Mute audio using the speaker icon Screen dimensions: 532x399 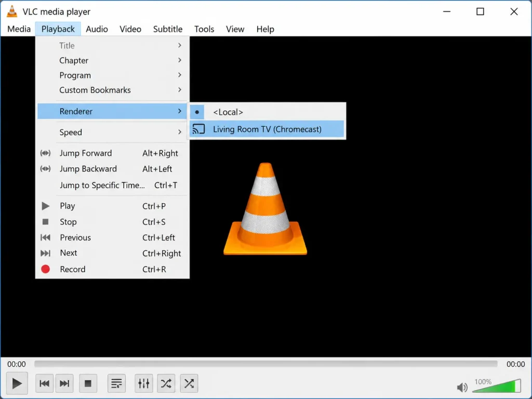pos(462,387)
